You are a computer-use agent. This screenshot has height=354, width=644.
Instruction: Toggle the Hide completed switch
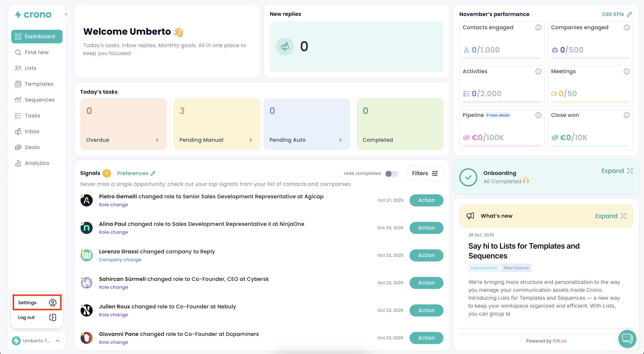391,174
